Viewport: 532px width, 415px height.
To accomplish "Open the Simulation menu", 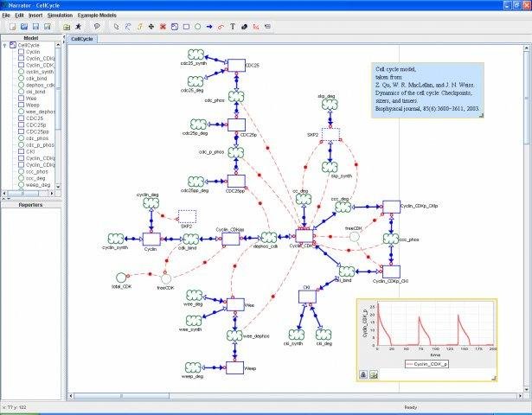I will [60, 16].
